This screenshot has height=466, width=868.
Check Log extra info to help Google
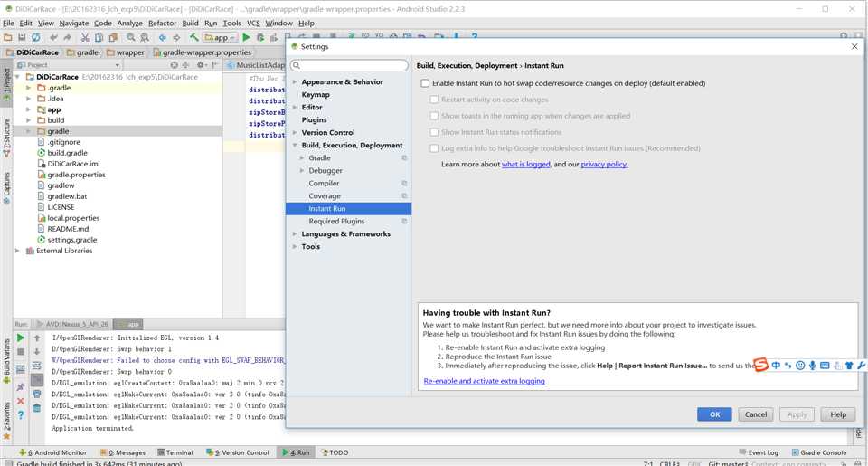[434, 148]
